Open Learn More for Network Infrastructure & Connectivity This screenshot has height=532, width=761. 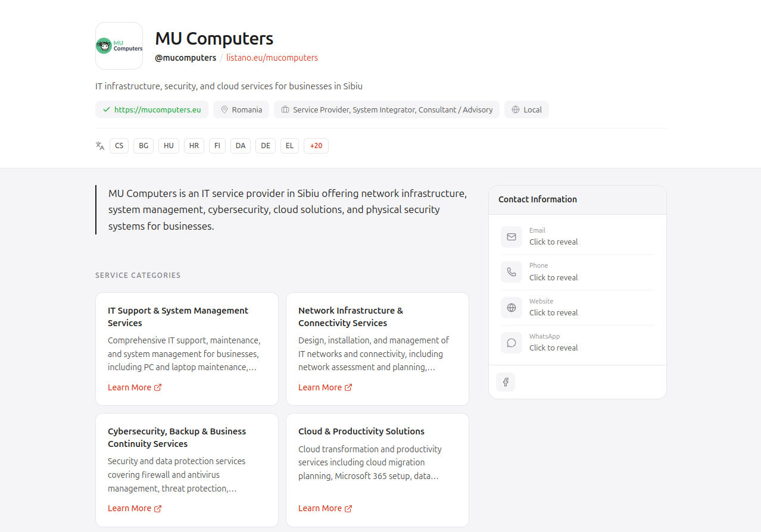325,387
